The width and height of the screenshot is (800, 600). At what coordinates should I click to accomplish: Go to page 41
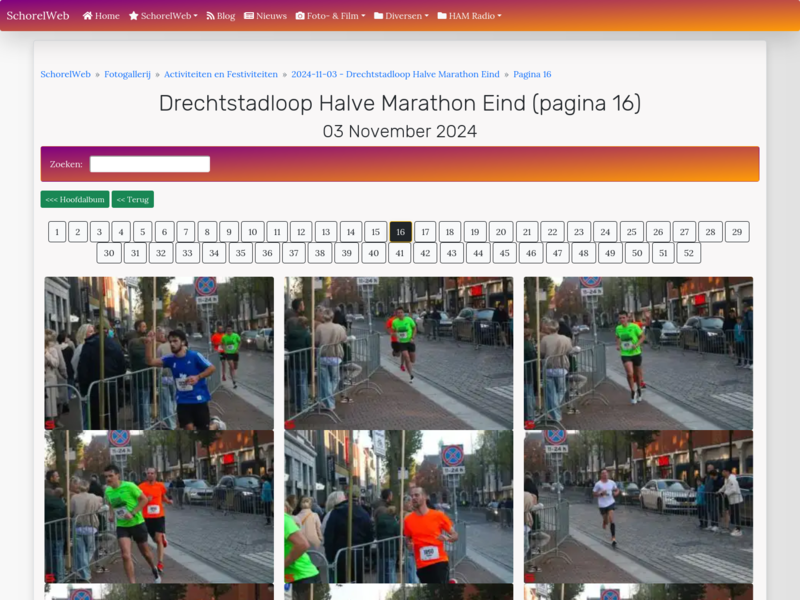[x=399, y=253]
